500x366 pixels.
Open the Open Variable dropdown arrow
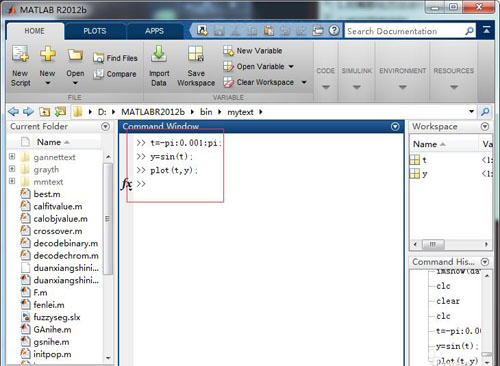click(x=291, y=66)
